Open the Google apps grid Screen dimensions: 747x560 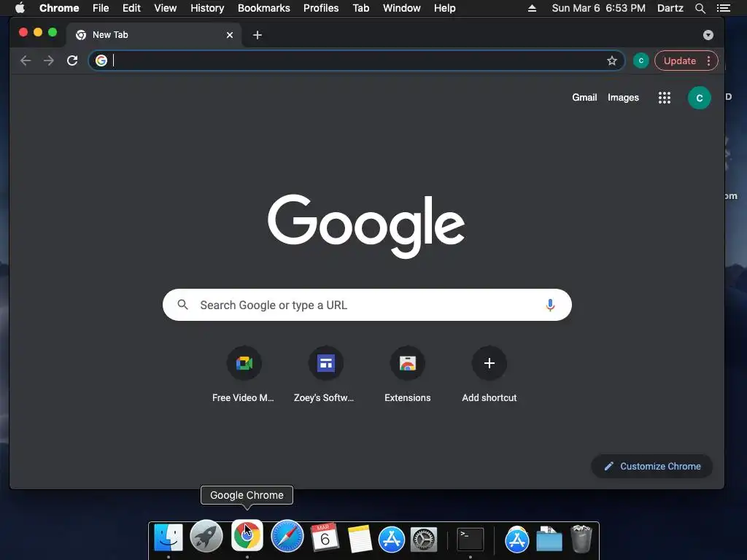664,98
